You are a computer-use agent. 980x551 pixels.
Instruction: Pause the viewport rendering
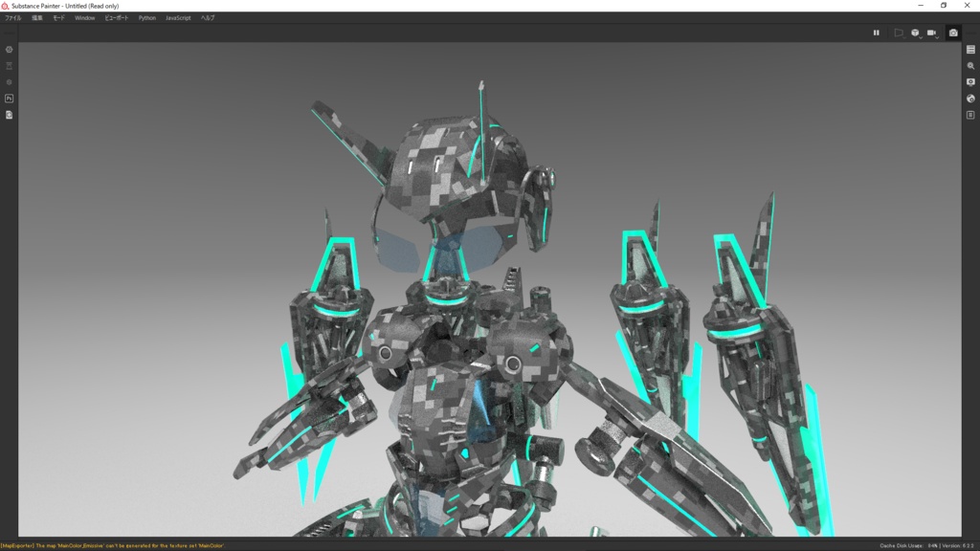877,33
